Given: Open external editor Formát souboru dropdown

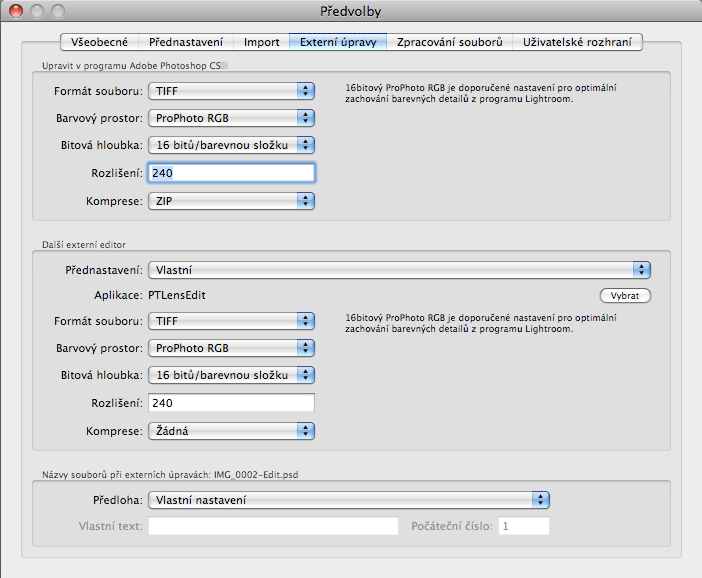Looking at the screenshot, I should pos(231,321).
